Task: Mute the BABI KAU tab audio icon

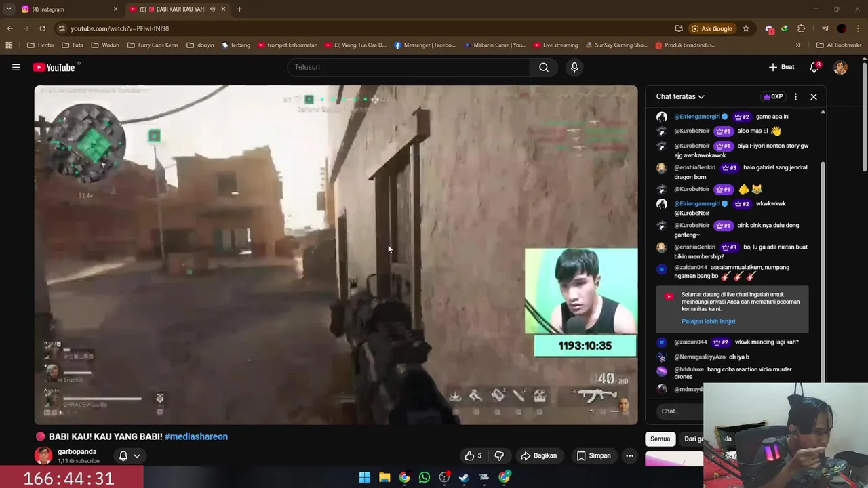Action: click(212, 9)
